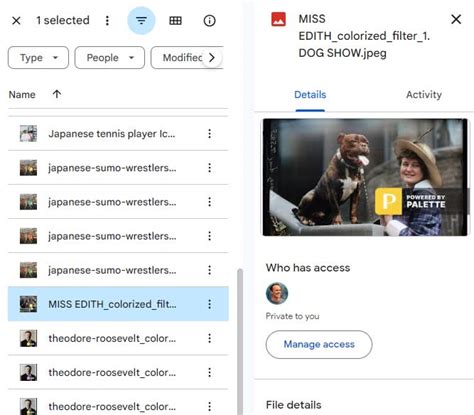Viewport: 474px width, 415px height.
Task: Select the Details tab
Action: pos(310,95)
